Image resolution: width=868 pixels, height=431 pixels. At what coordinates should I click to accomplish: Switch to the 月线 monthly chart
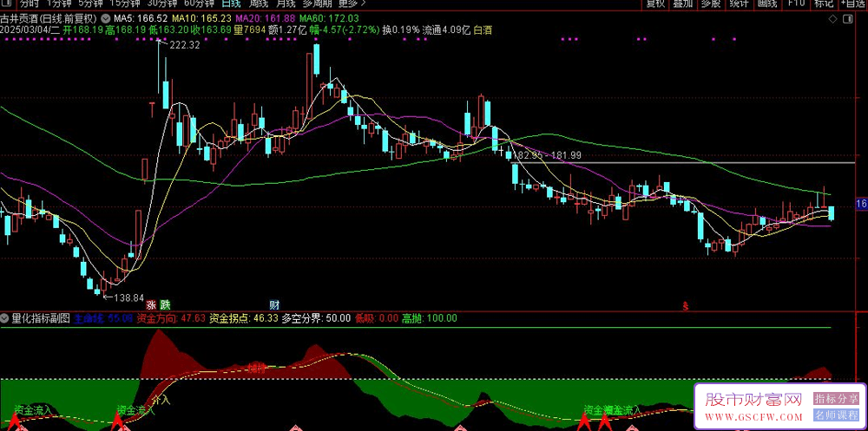(x=286, y=3)
